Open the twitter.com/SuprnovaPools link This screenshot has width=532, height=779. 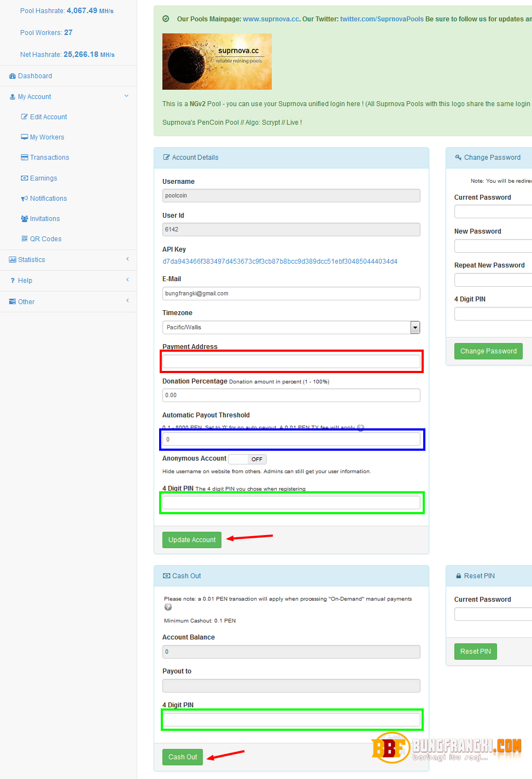pos(382,19)
